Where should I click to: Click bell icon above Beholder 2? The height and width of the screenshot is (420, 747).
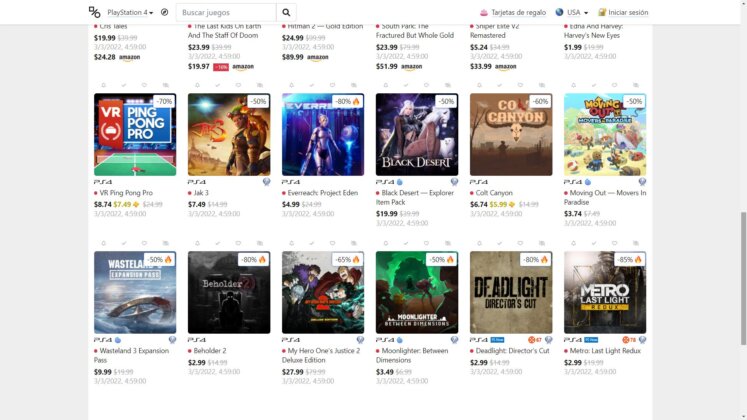(x=197, y=243)
